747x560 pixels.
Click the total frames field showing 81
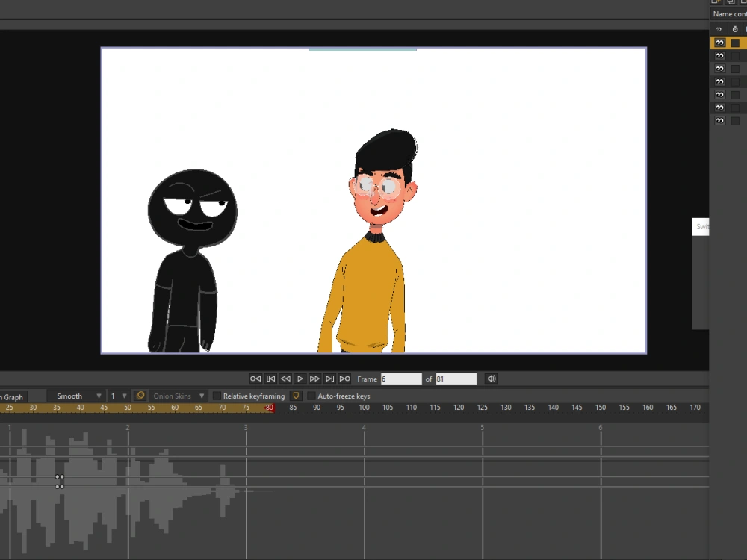pyautogui.click(x=456, y=379)
